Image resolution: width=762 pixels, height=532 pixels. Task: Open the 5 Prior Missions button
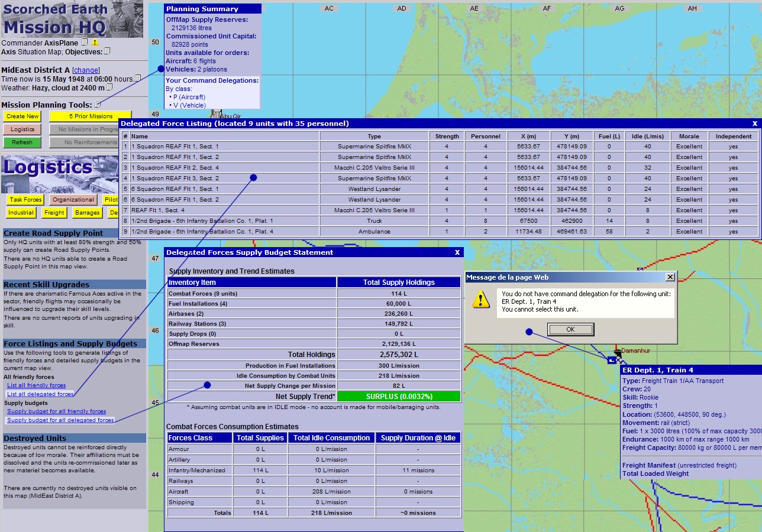[x=91, y=116]
